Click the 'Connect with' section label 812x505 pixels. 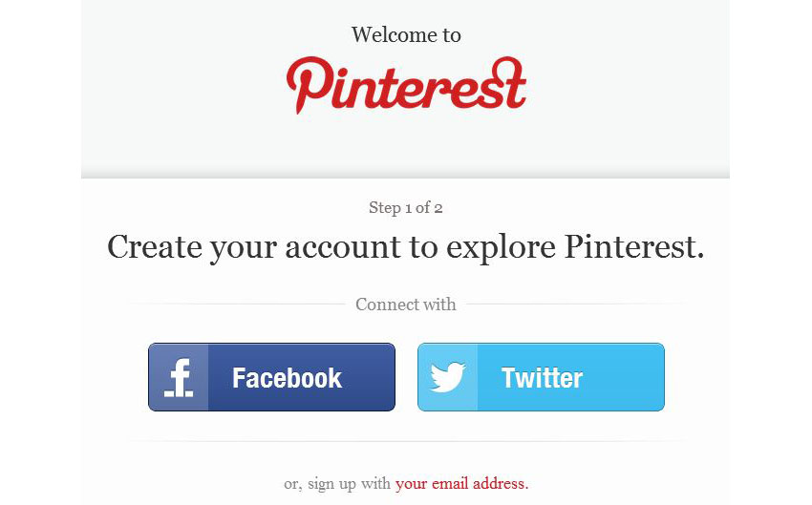point(405,305)
